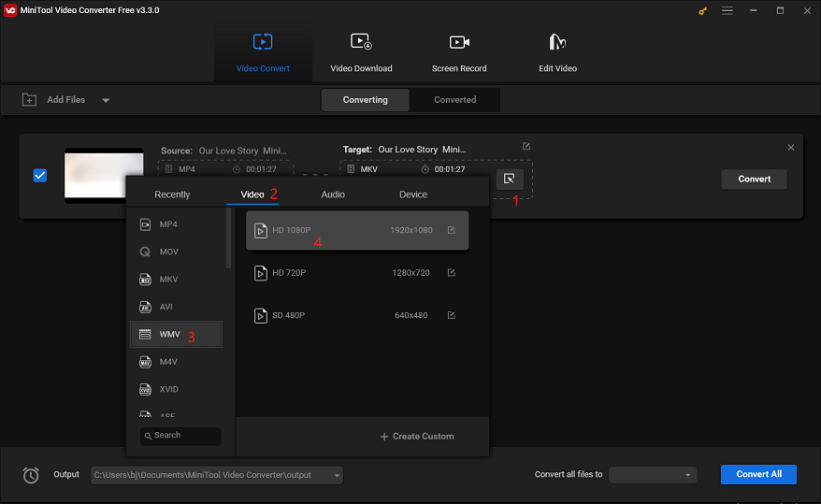Click the 1280x720 resolution text

pyautogui.click(x=411, y=273)
